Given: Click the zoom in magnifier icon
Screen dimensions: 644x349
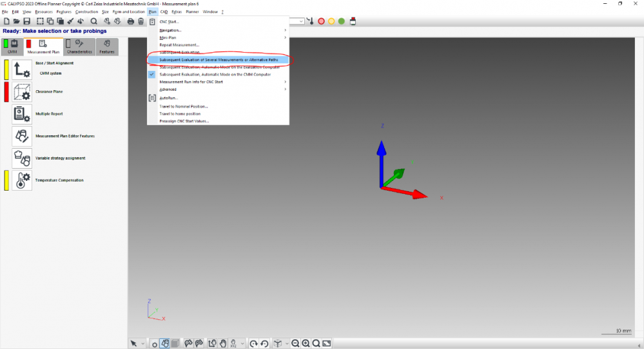Looking at the screenshot, I should 306,343.
